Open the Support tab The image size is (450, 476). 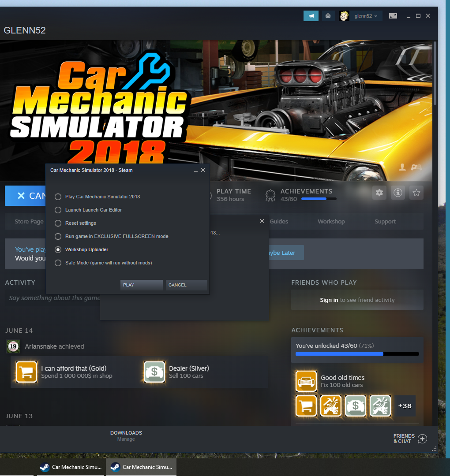[385, 222]
